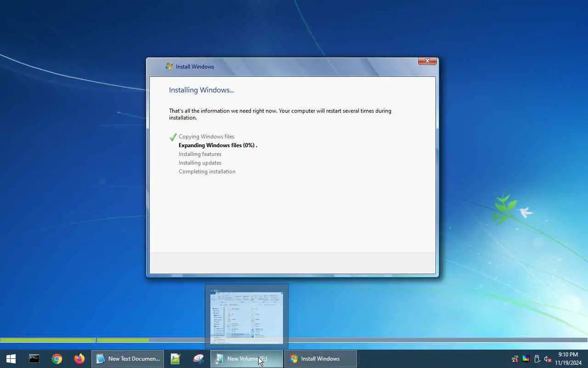This screenshot has height=368, width=588.
Task: Click the green checkmark beside Copying Windows files
Action: (x=173, y=137)
